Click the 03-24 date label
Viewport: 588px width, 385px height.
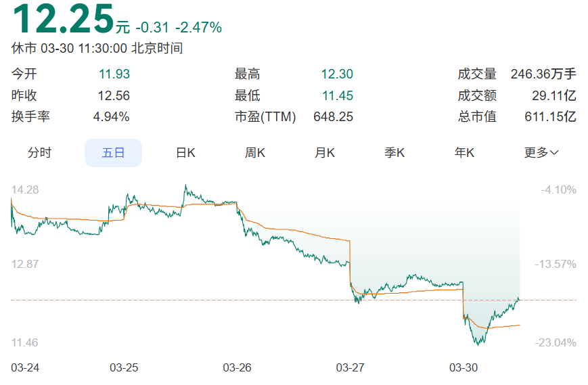coord(26,367)
